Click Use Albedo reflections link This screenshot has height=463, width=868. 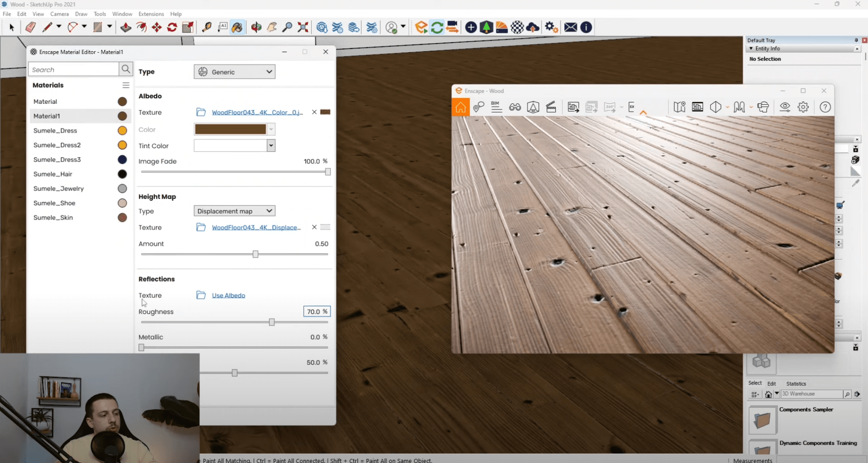pos(228,295)
